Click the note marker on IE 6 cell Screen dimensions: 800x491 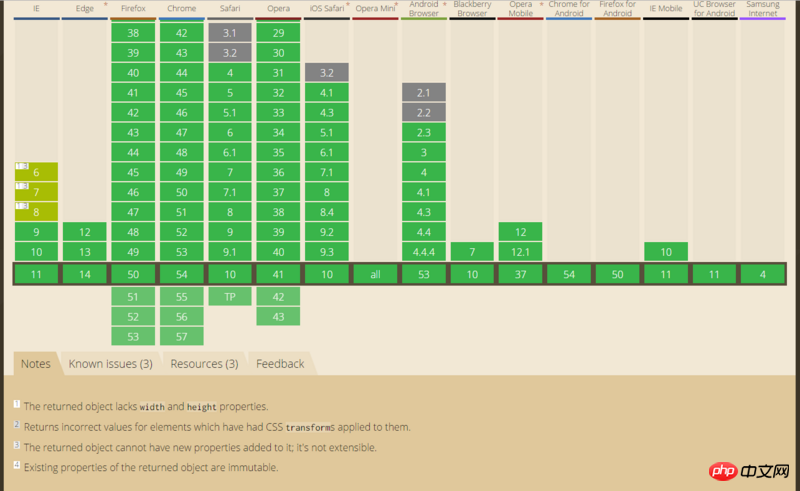pyautogui.click(x=22, y=166)
